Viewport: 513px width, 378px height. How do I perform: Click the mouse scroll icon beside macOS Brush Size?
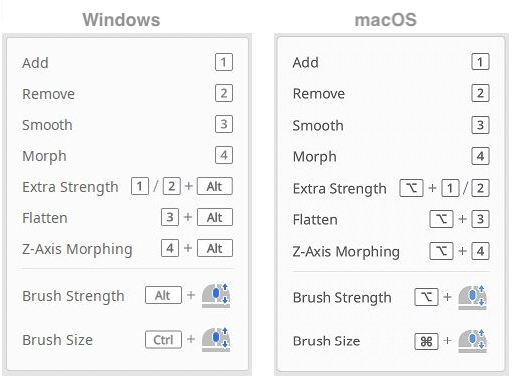point(472,341)
